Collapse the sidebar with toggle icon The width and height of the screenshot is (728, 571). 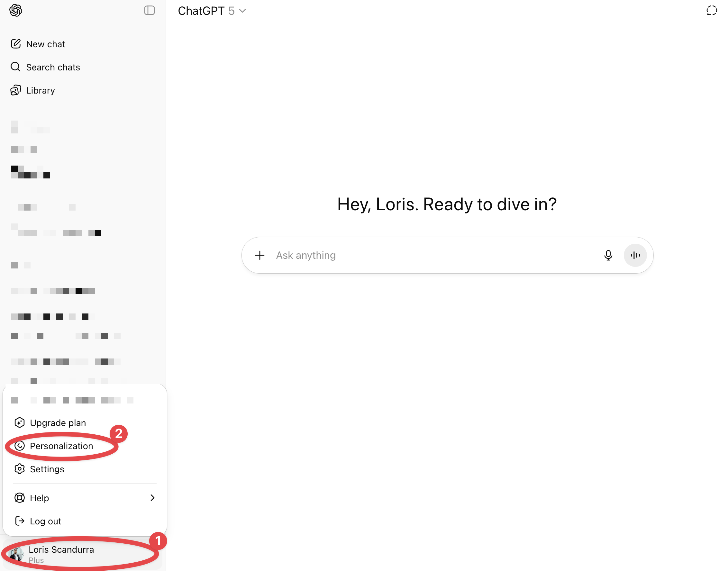tap(149, 10)
